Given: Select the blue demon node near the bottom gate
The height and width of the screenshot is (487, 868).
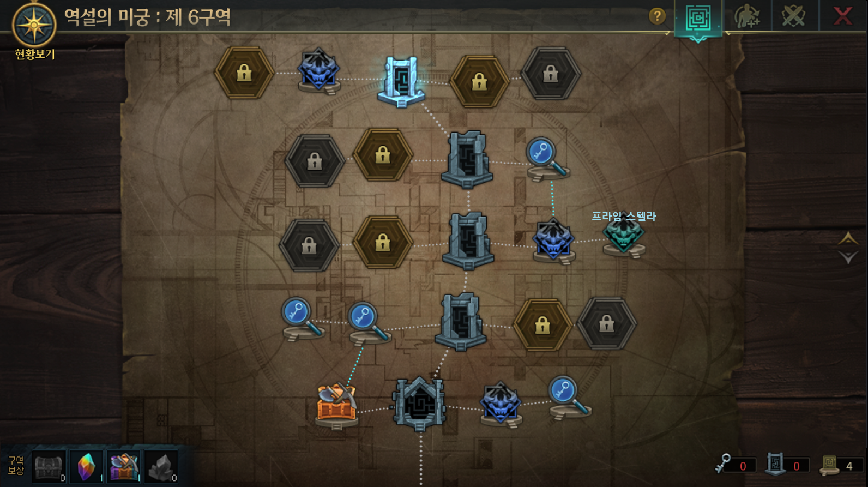Looking at the screenshot, I should [500, 405].
